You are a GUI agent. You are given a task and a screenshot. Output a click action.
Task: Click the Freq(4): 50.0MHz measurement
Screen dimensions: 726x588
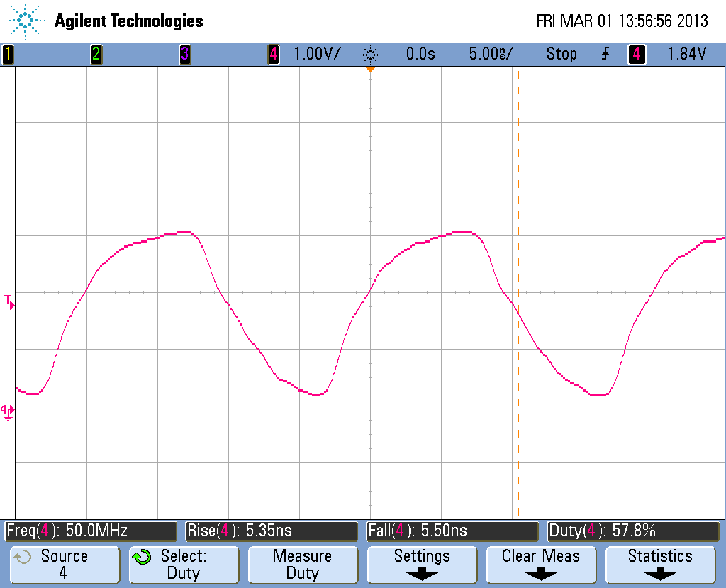point(91,531)
